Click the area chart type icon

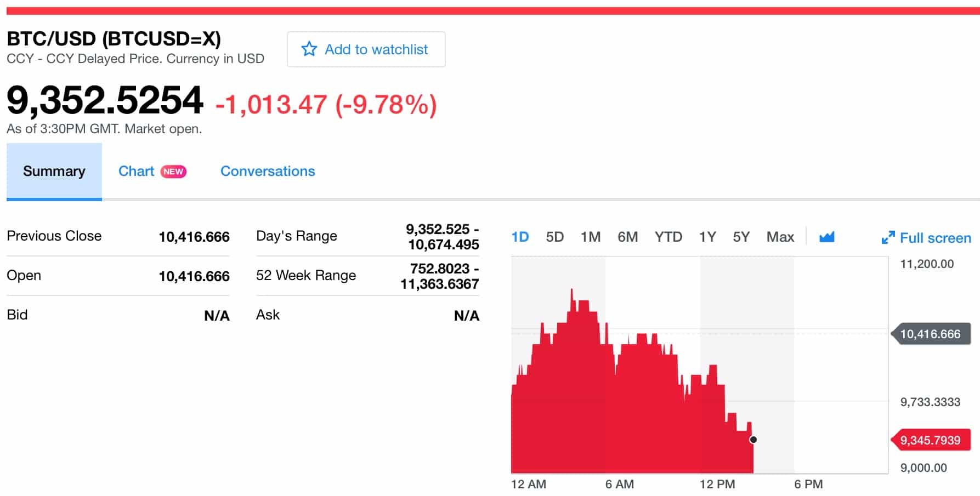coord(826,237)
